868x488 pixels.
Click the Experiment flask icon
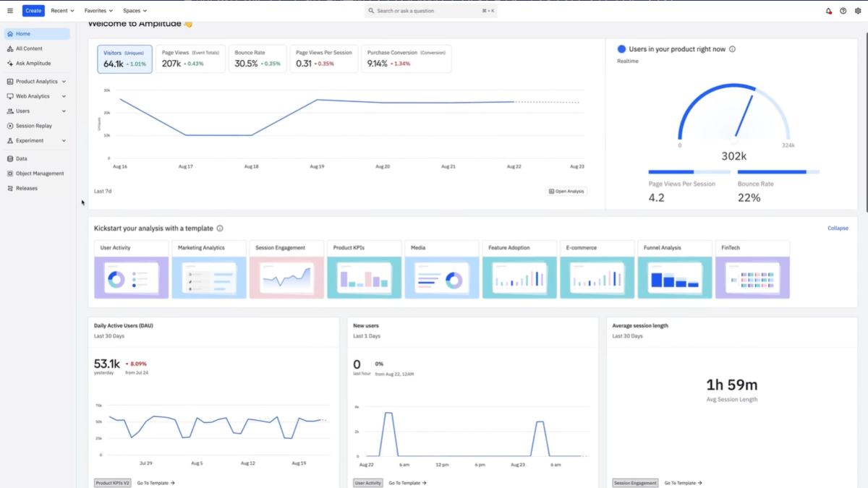click(x=10, y=141)
